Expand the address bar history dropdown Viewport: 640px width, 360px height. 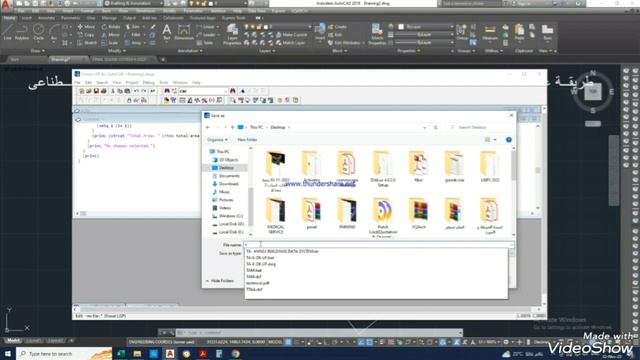pyautogui.click(x=425, y=127)
